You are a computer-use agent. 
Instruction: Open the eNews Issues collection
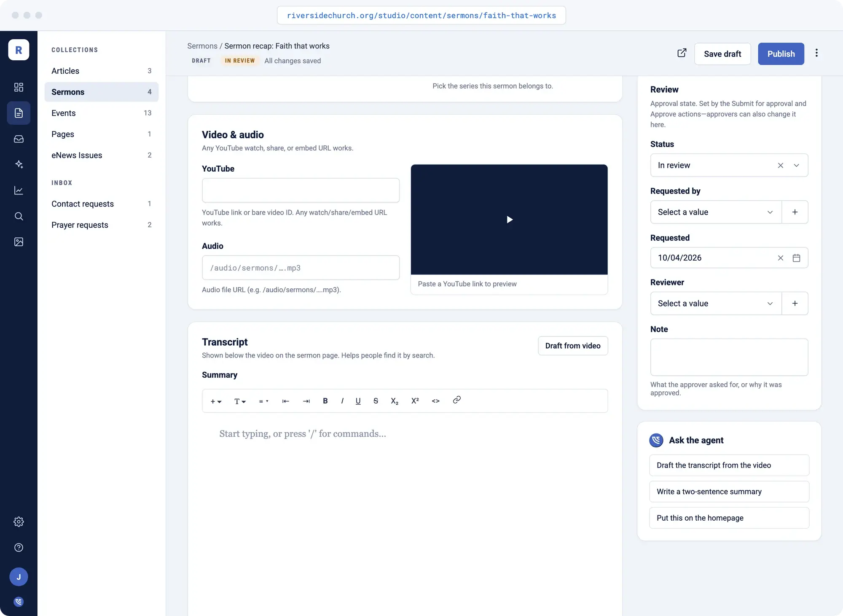click(102, 155)
